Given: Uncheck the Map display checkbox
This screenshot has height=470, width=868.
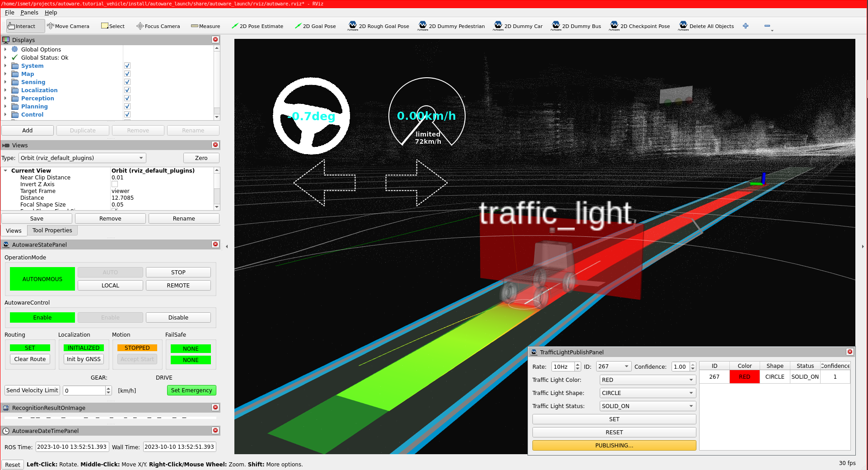Looking at the screenshot, I should coord(127,74).
